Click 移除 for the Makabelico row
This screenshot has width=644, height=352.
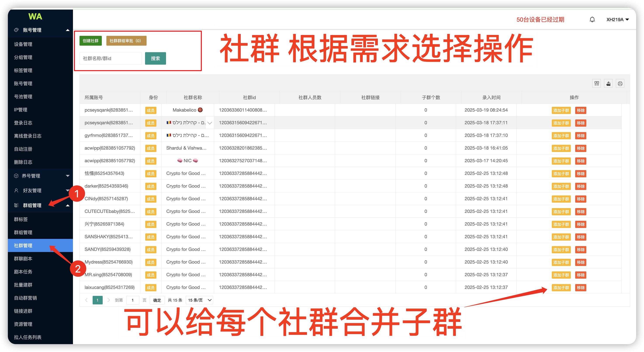click(x=580, y=110)
